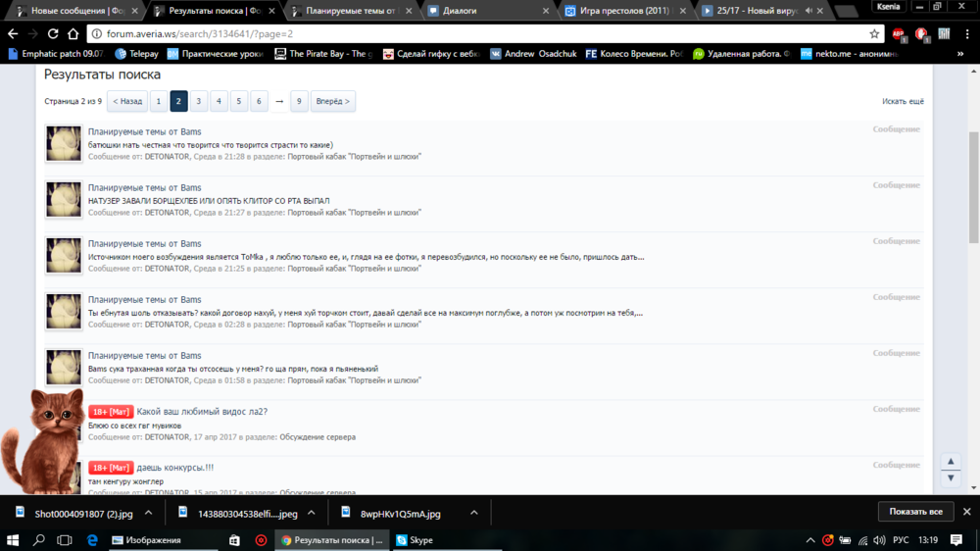
Task: Open Microsoft Edge from the taskbar
Action: 92,540
